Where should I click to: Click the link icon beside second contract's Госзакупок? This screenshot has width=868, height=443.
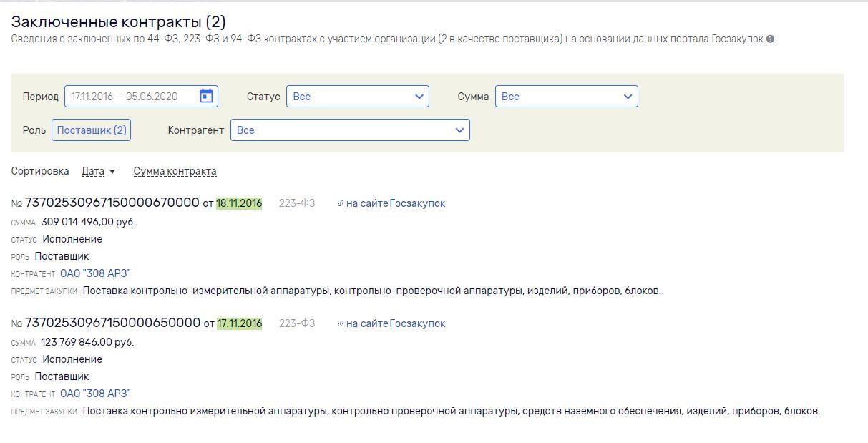tap(341, 324)
